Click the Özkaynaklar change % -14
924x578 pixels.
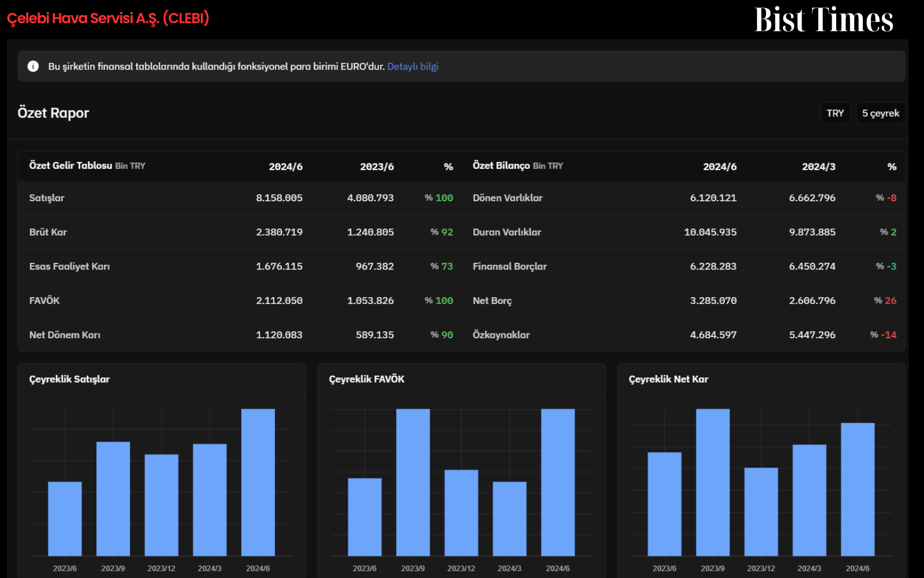pos(883,335)
